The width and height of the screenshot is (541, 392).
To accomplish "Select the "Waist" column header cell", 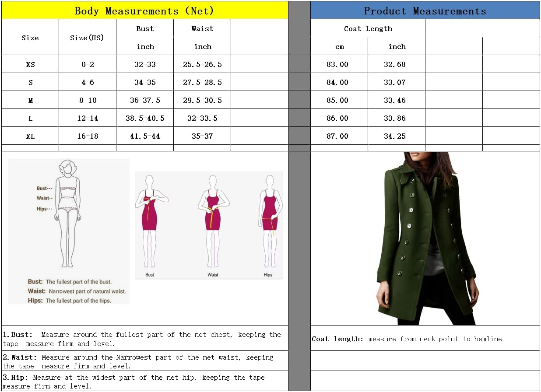I will point(202,28).
